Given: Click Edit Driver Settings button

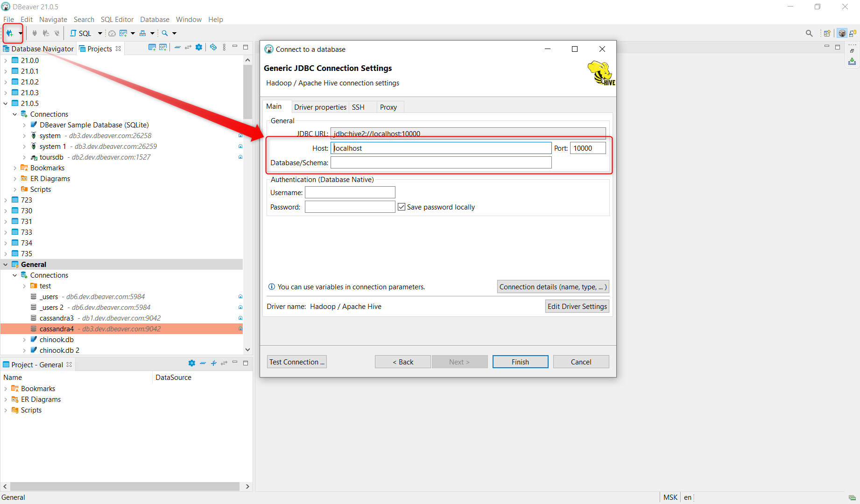Looking at the screenshot, I should coord(577,306).
